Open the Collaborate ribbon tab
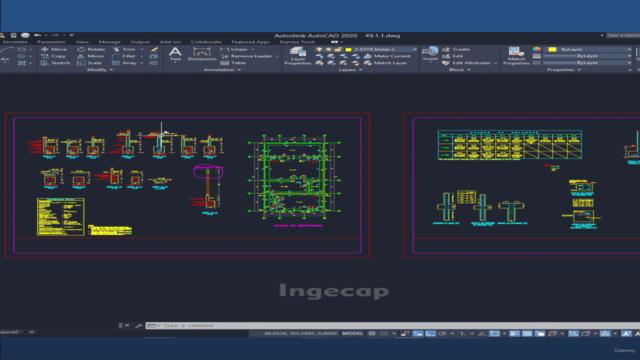The width and height of the screenshot is (640, 360). (206, 42)
